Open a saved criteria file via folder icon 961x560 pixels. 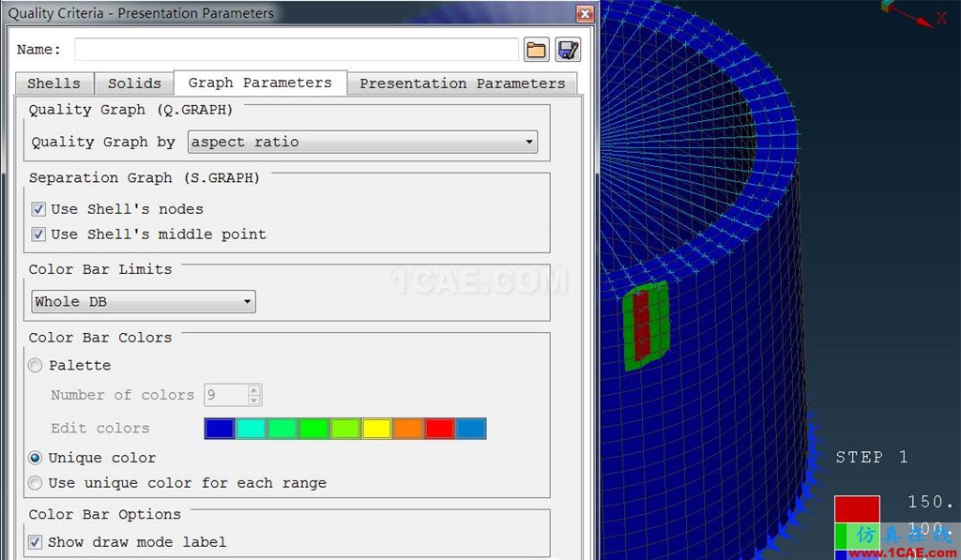(x=536, y=50)
